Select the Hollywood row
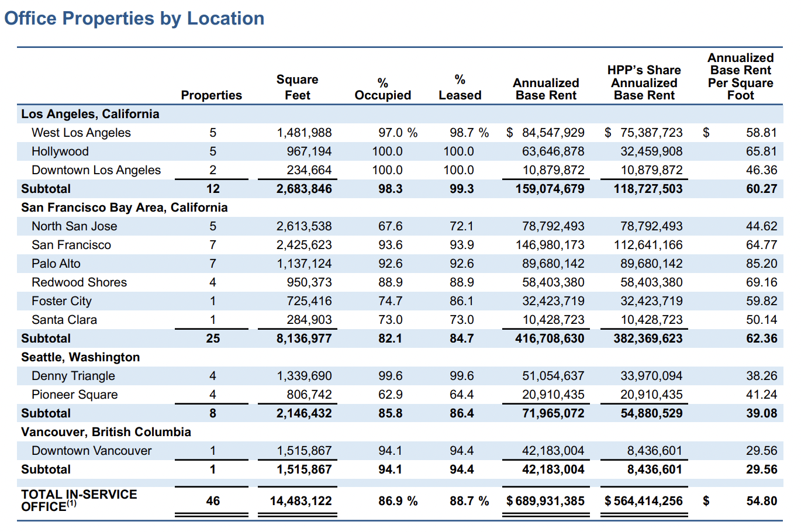This screenshot has width=801, height=532. [58, 151]
